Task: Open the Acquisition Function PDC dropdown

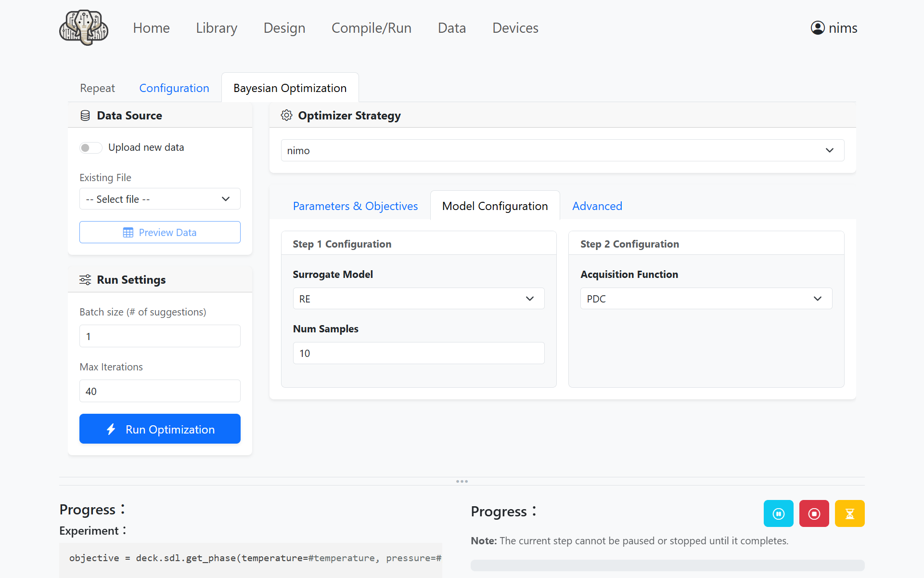Action: [706, 299]
